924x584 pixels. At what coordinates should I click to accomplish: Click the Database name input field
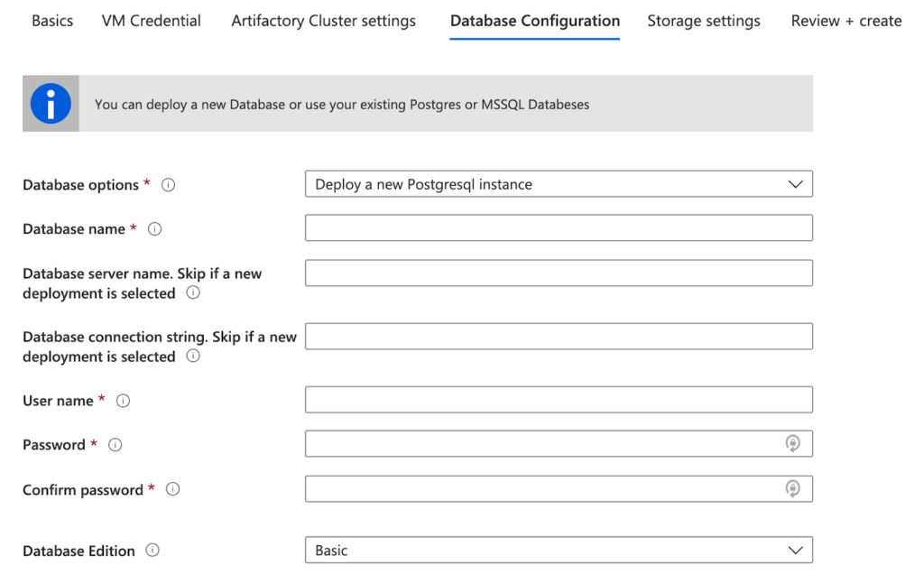point(559,227)
